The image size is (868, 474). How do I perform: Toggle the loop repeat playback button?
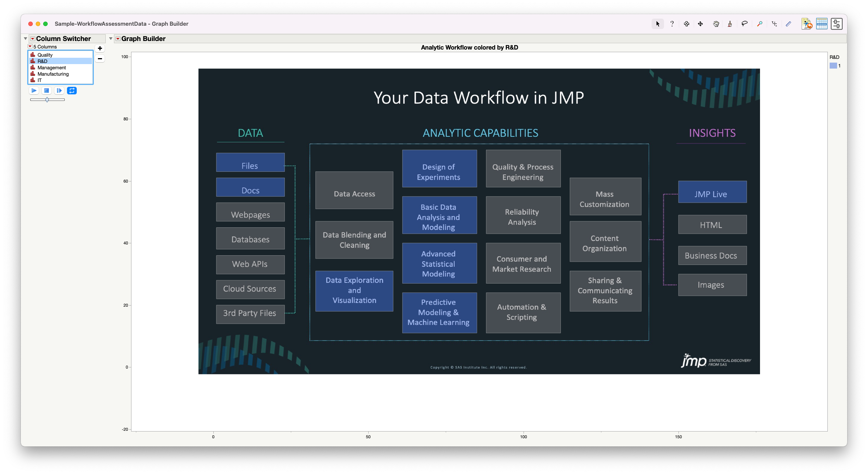coord(72,91)
